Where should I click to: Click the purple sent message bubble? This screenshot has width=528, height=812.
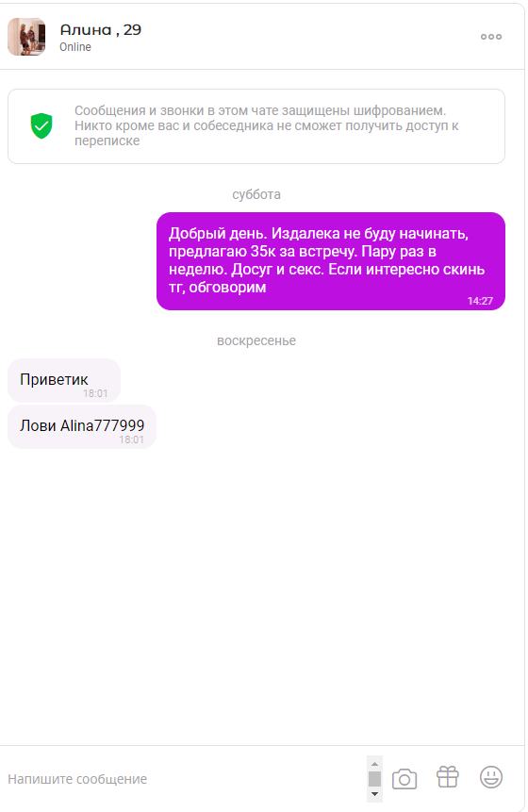tap(331, 261)
